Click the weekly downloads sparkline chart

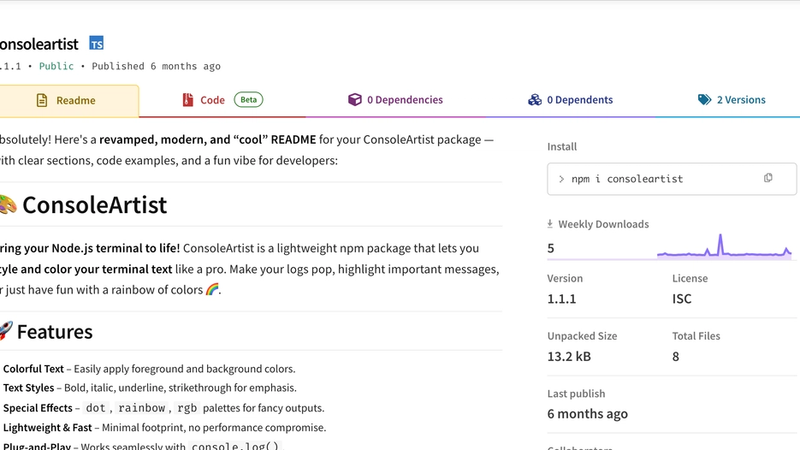[724, 247]
